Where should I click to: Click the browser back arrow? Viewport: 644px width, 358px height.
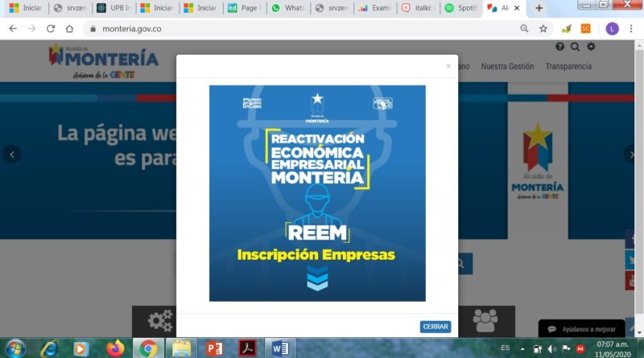pyautogui.click(x=12, y=28)
